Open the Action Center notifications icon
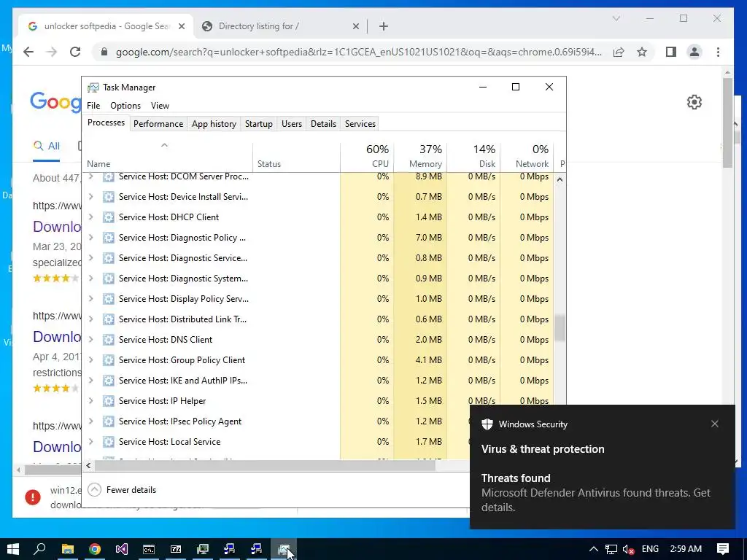This screenshot has width=747, height=560. pyautogui.click(x=723, y=549)
